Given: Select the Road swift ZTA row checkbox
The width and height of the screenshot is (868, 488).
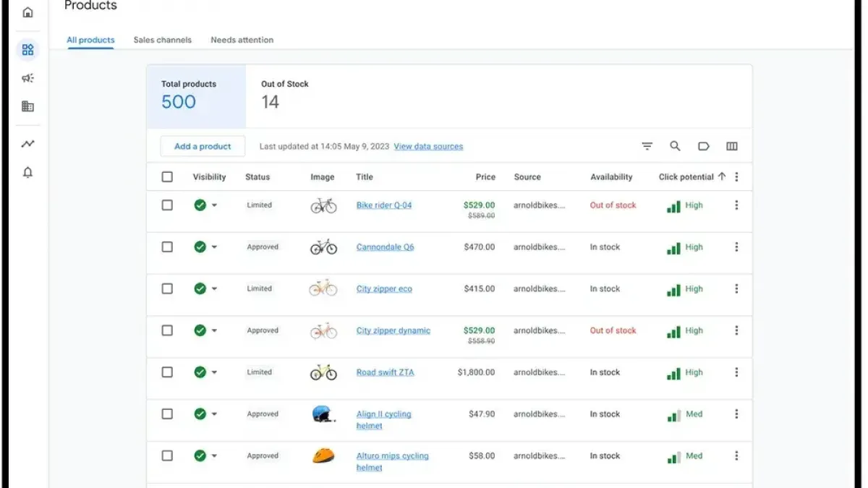Looking at the screenshot, I should [x=167, y=372].
